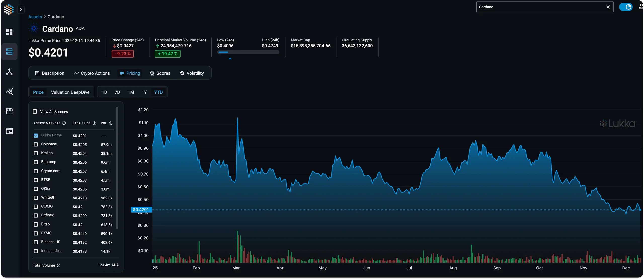The width and height of the screenshot is (644, 279).
Task: Select the Price view button
Action: pyautogui.click(x=38, y=92)
